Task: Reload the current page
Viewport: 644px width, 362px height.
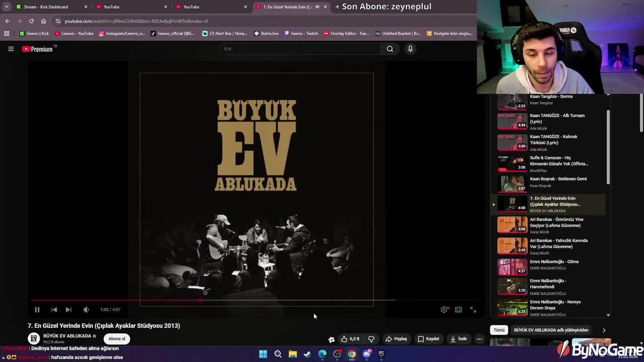Action: coord(31,21)
